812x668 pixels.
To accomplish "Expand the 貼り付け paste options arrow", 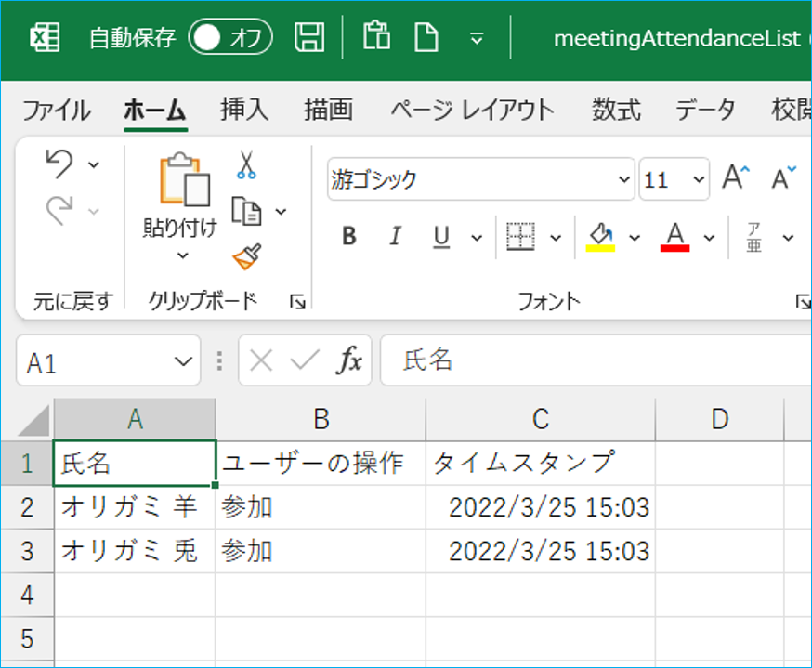I will pyautogui.click(x=182, y=255).
